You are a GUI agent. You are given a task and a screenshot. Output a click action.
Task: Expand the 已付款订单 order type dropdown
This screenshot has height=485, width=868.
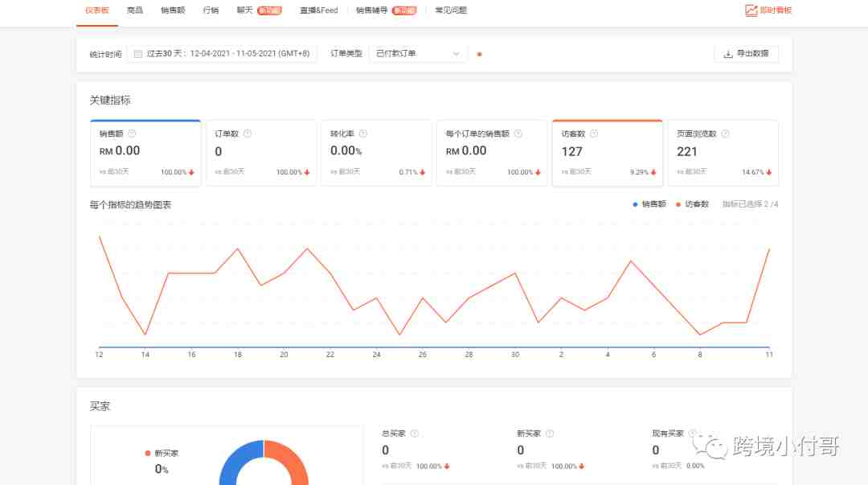pyautogui.click(x=417, y=53)
